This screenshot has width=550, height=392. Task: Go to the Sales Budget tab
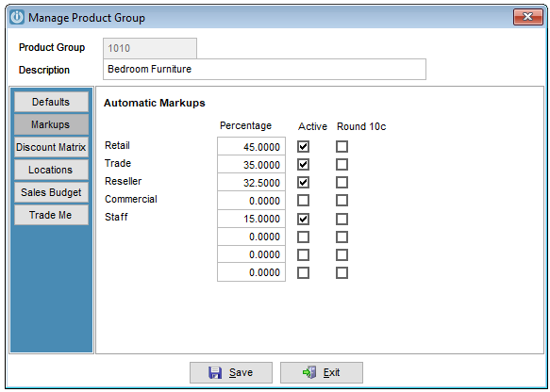tap(51, 192)
